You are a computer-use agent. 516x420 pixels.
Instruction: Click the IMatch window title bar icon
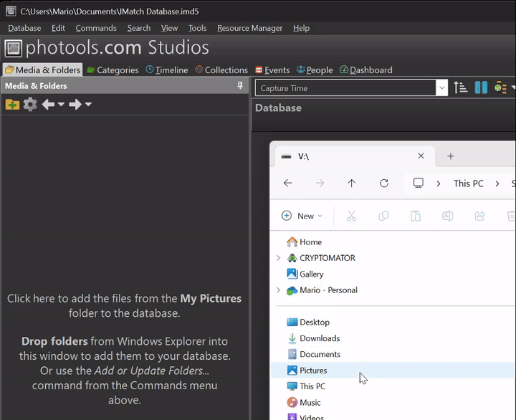tap(11, 11)
